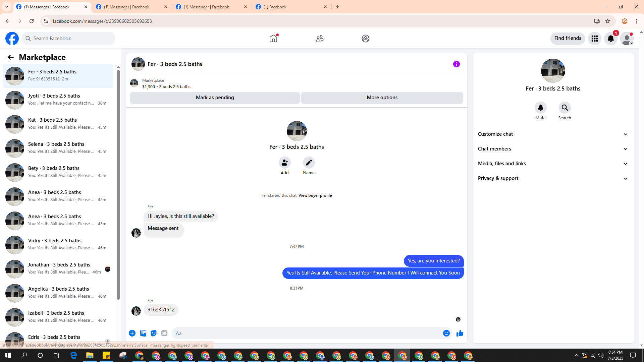Open the emoji picker in message box
Screen dimensions: 644x362
[446, 333]
